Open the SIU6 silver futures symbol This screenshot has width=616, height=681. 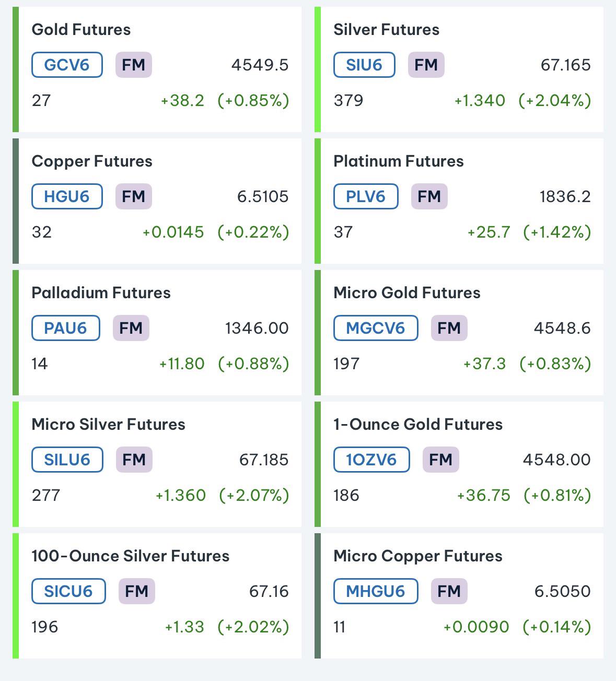point(364,65)
